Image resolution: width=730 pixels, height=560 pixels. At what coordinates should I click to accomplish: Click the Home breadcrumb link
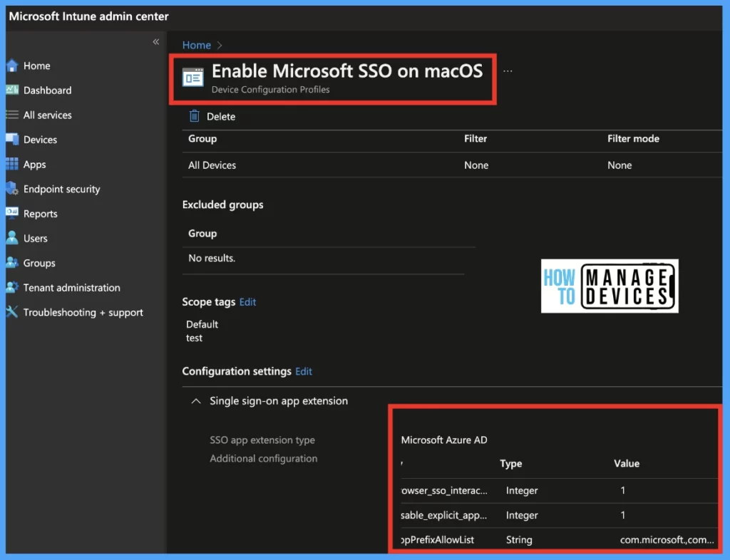tap(197, 45)
